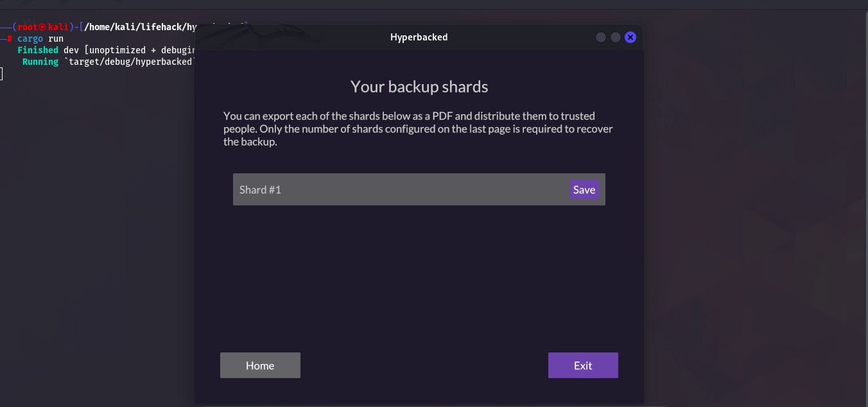Viewport: 868px width, 407px height.
Task: Close the Hyperbacked window
Action: point(630,37)
